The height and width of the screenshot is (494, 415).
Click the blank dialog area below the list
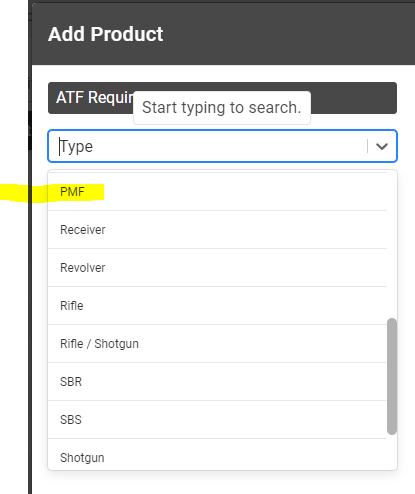(222, 483)
